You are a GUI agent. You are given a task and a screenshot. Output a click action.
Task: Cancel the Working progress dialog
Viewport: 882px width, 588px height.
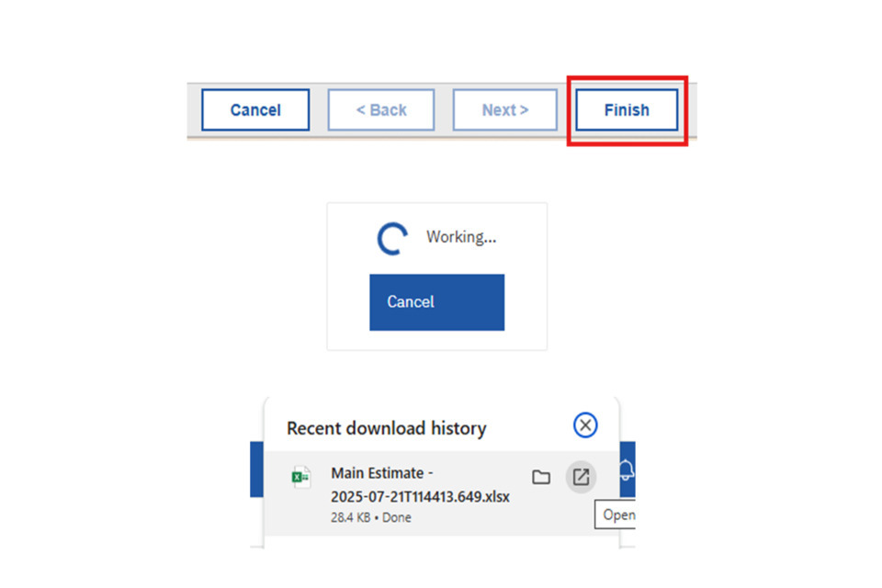point(436,302)
